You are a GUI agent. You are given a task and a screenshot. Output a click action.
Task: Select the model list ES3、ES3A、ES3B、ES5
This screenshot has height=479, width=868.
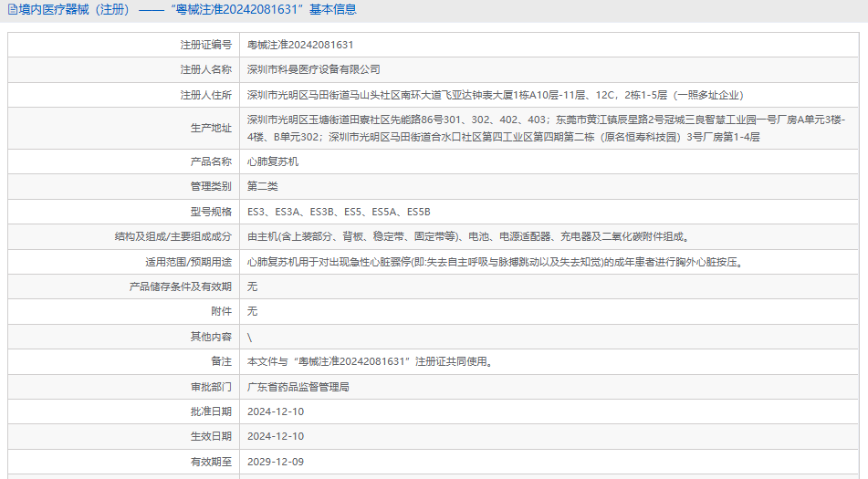click(339, 212)
